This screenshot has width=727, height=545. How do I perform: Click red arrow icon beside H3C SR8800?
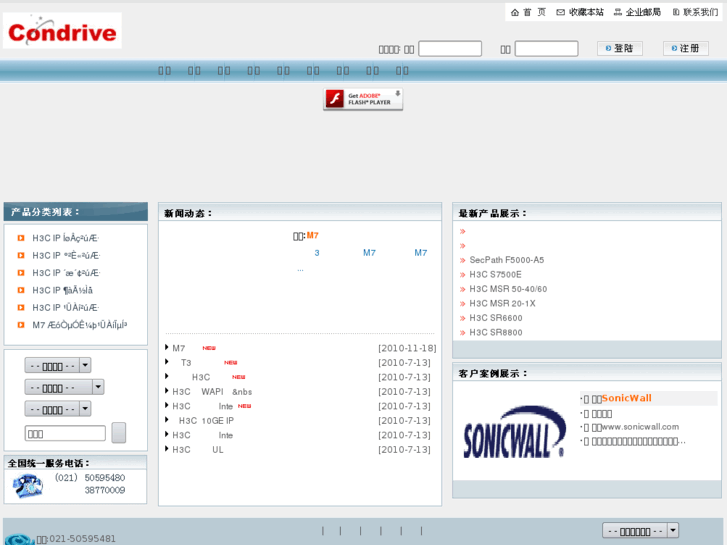[462, 333]
